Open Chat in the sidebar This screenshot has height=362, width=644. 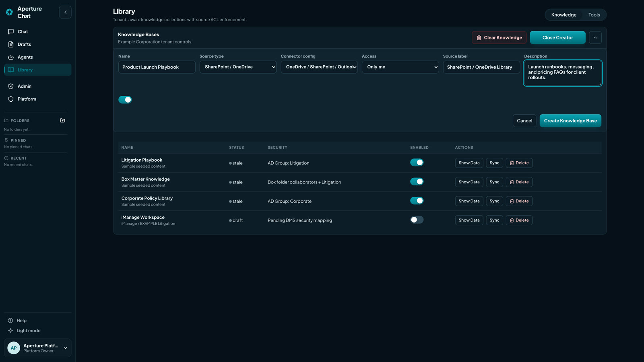(37, 31)
